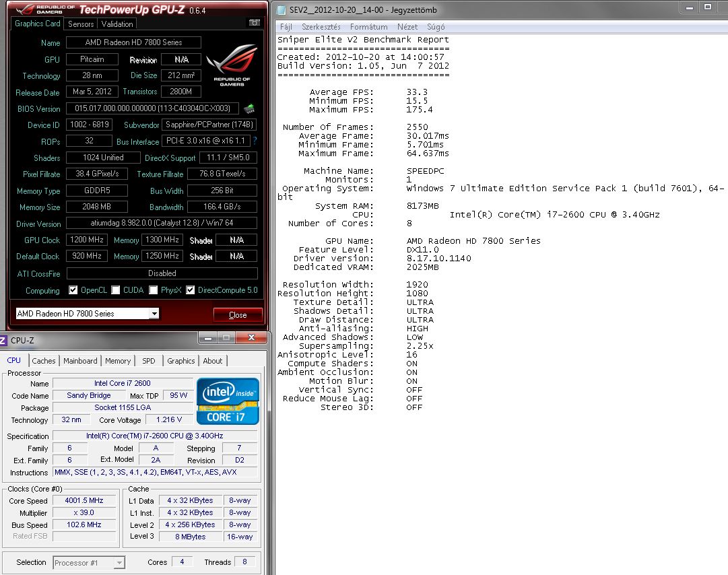
Task: Open the SPD tab in CPU-Z
Action: click(x=149, y=361)
